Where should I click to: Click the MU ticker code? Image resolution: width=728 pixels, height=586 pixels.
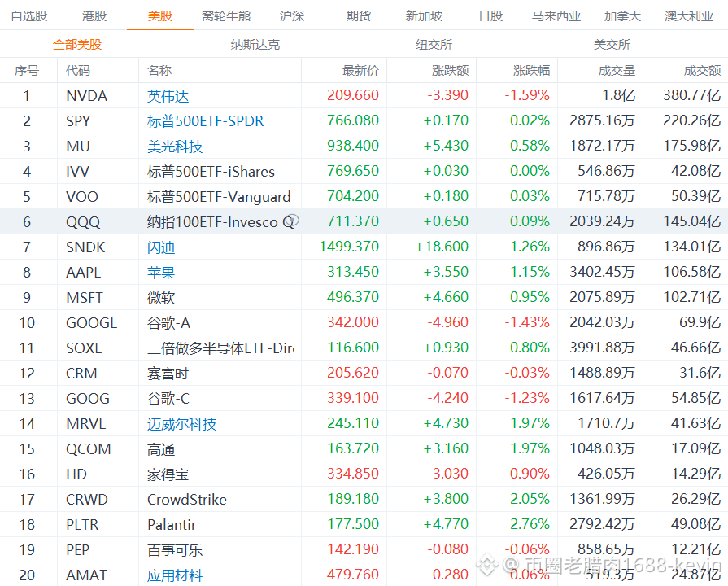click(77, 146)
